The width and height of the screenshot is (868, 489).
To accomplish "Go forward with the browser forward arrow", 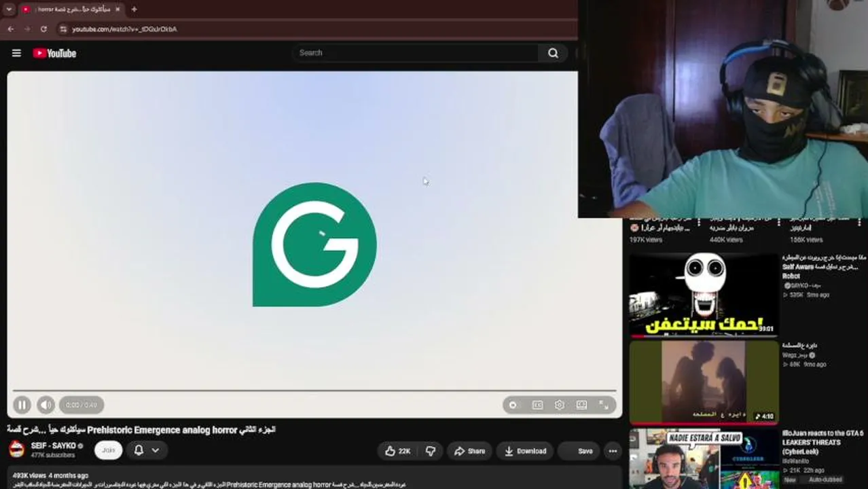I will click(x=27, y=29).
